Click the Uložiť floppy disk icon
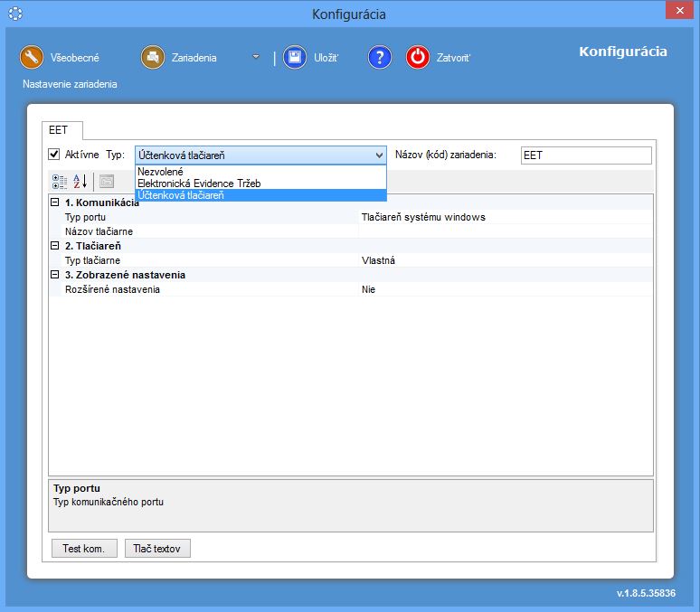 295,57
